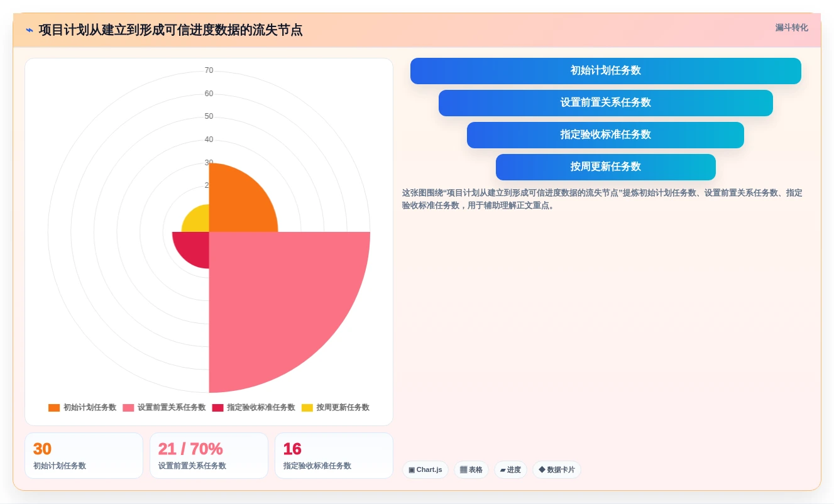
Task: Select the 按周更新任务数 funnel bar
Action: point(606,167)
